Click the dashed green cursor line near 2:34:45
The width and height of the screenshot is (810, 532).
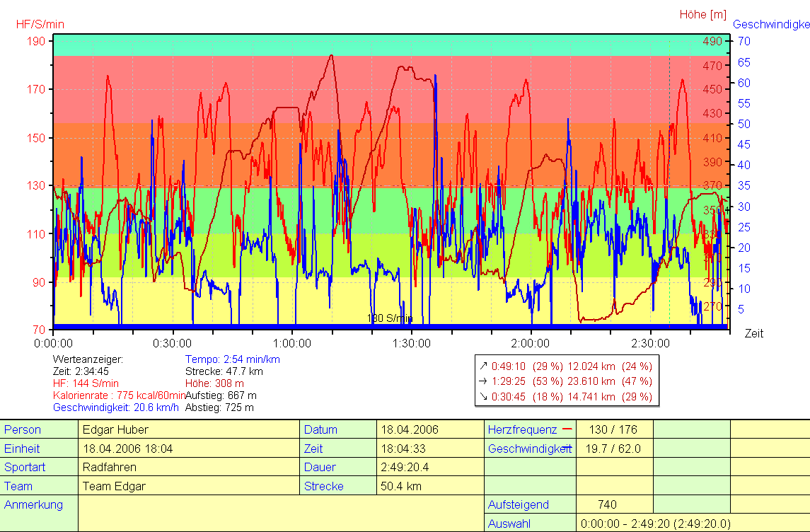pos(669,177)
